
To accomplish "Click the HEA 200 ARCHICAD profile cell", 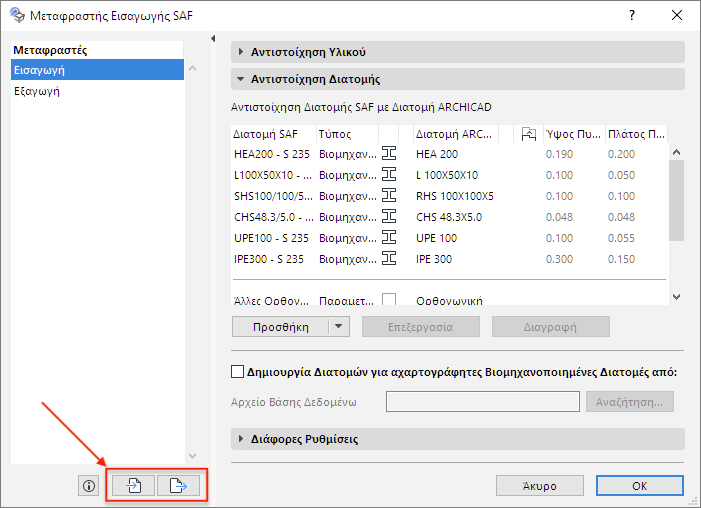I will point(437,154).
